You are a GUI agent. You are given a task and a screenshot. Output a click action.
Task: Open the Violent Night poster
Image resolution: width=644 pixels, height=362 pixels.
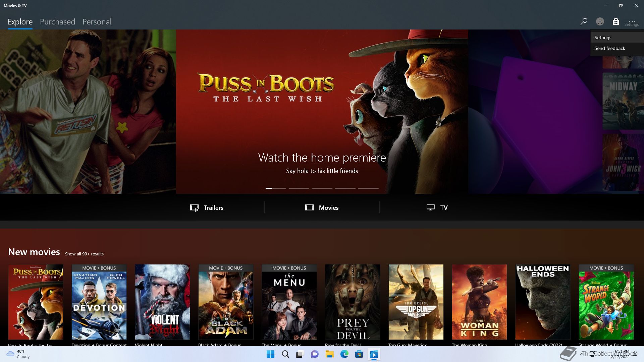[x=162, y=302]
